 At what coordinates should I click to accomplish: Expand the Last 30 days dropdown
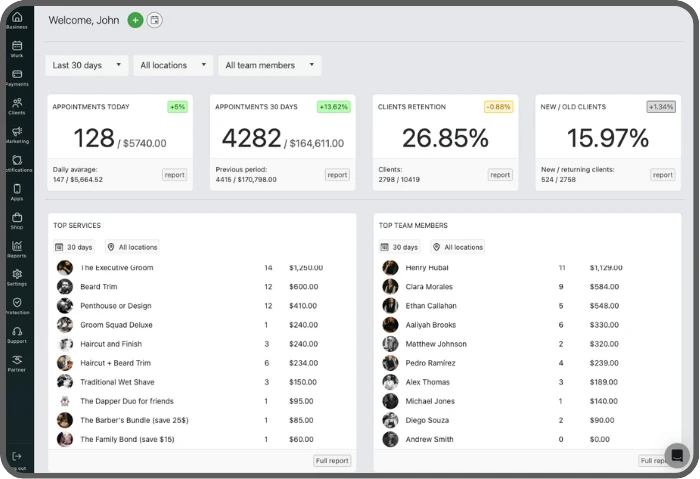tap(87, 65)
